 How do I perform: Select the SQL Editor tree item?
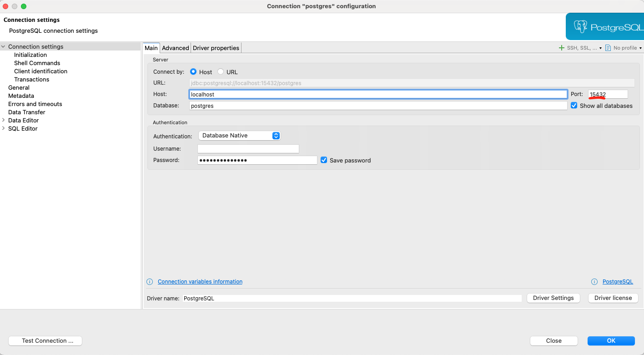(23, 128)
